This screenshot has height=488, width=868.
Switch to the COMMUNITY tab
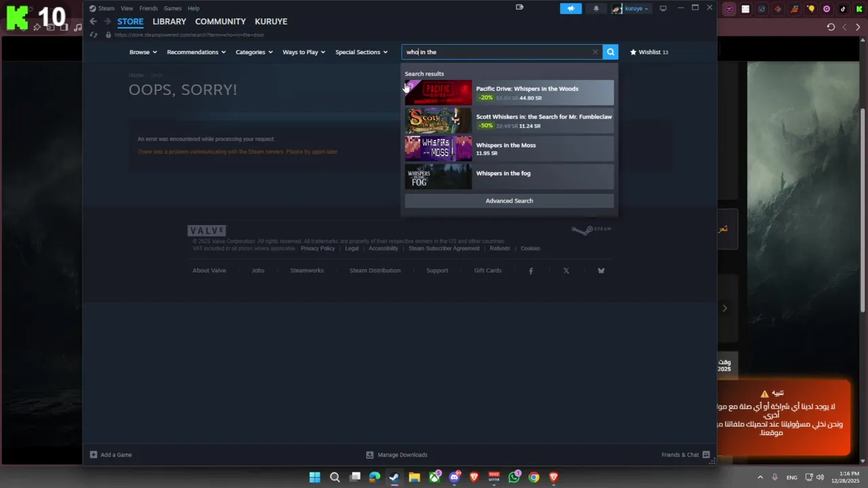(220, 22)
